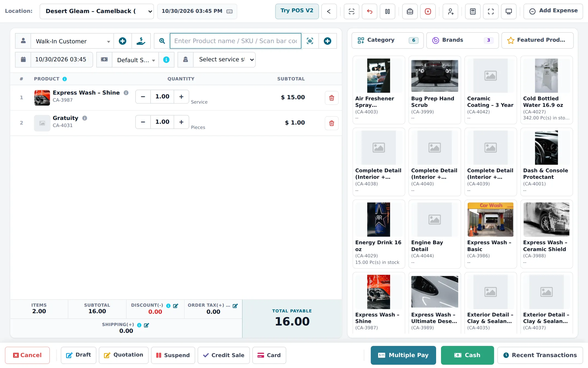Click the Multiple Pay button
Image resolution: width=588 pixels, height=368 pixels.
403,355
